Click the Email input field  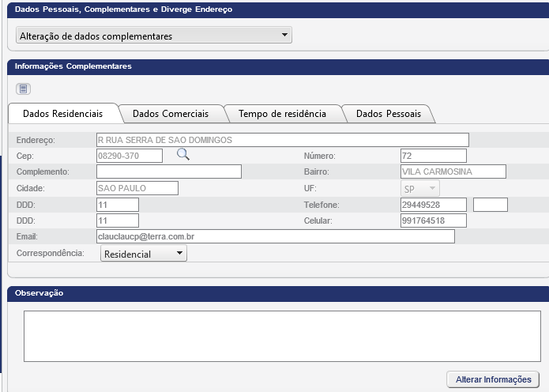click(x=274, y=236)
